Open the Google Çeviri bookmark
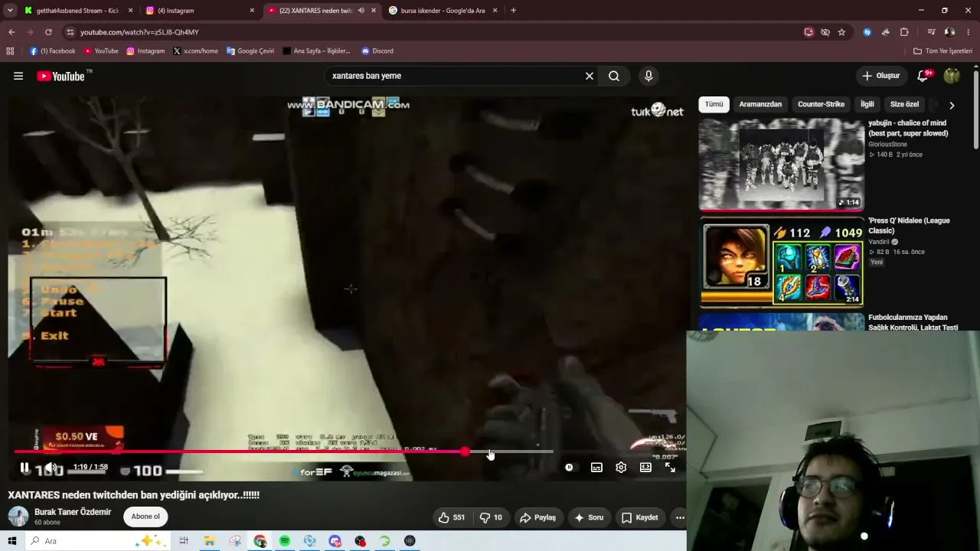The height and width of the screenshot is (551, 980). coord(250,51)
